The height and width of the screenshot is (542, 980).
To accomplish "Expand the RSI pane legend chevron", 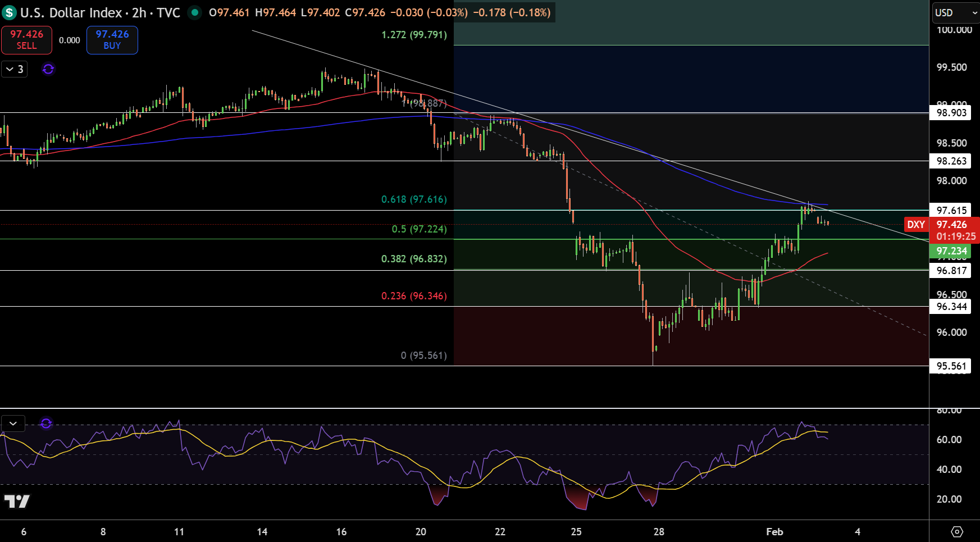I will [x=13, y=423].
